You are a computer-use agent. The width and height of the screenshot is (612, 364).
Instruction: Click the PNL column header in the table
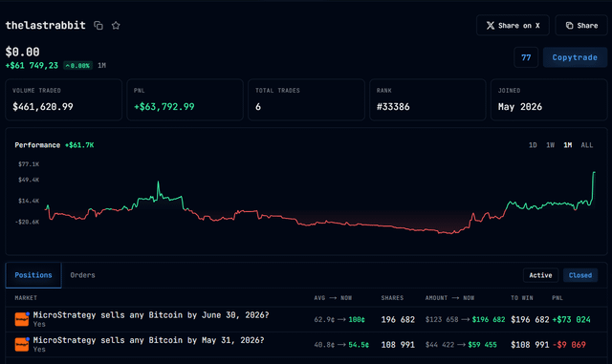[557, 298]
